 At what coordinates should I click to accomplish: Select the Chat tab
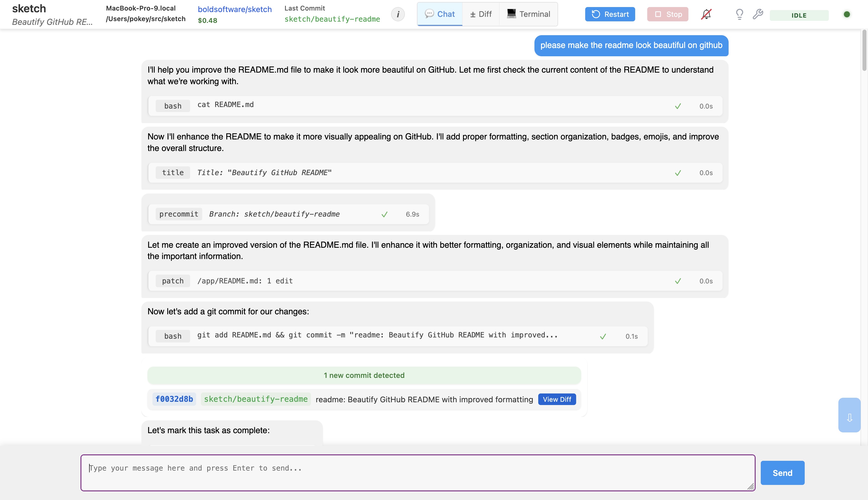tap(440, 14)
